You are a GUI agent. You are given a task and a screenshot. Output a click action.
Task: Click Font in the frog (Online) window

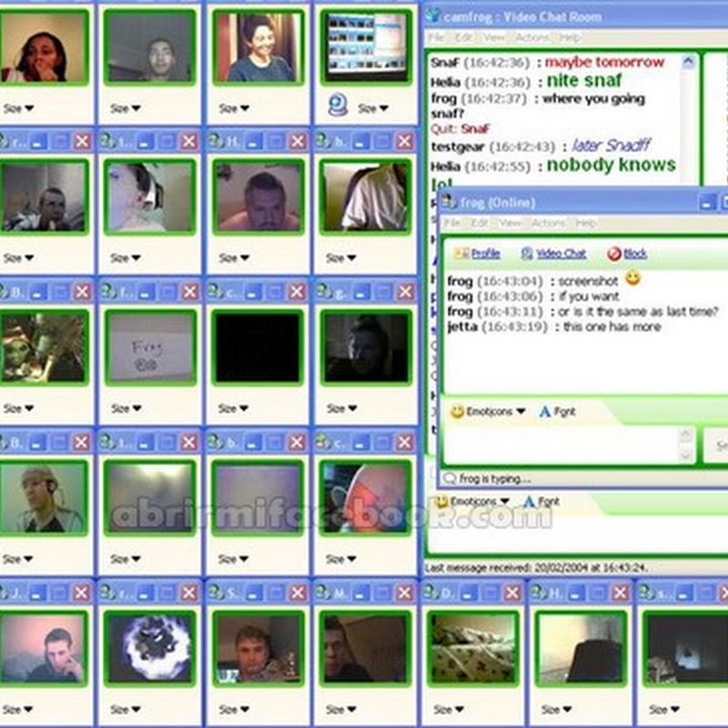pyautogui.click(x=557, y=411)
